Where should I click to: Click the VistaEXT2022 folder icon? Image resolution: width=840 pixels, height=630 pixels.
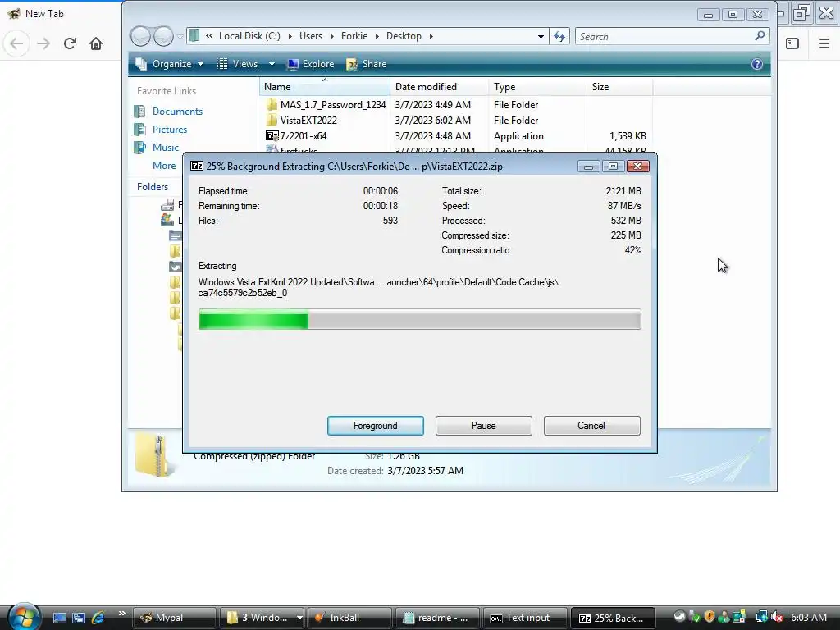pyautogui.click(x=272, y=120)
